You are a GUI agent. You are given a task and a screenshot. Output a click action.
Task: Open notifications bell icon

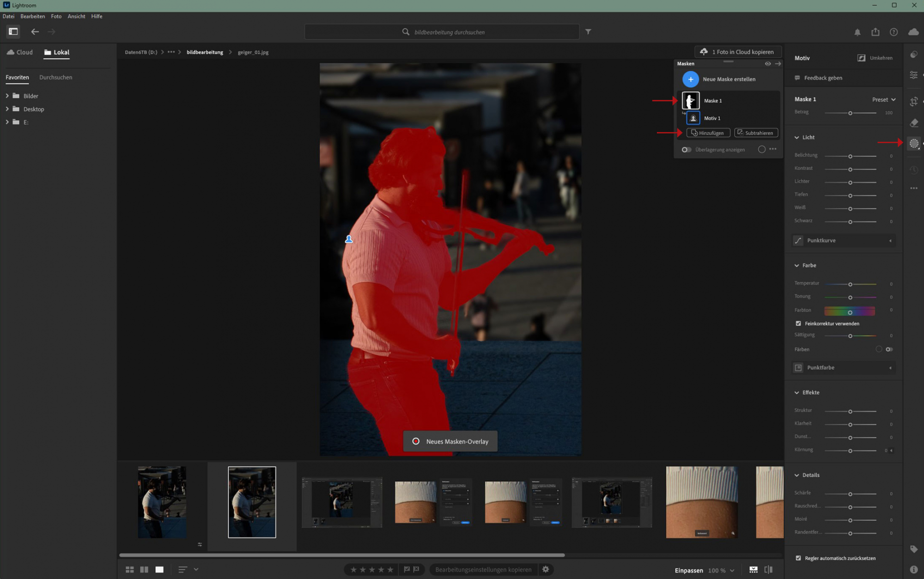click(x=857, y=32)
